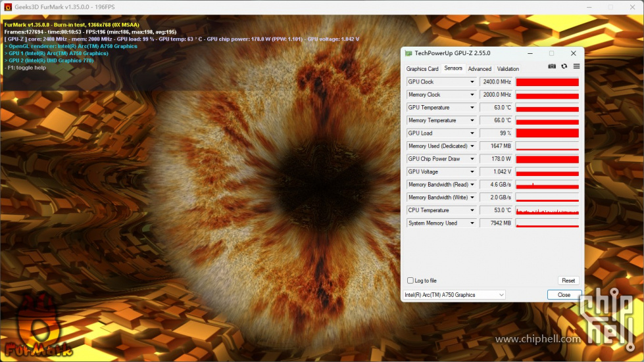Open the Memory Temperature sensor dropdown
The height and width of the screenshot is (362, 644).
(472, 120)
